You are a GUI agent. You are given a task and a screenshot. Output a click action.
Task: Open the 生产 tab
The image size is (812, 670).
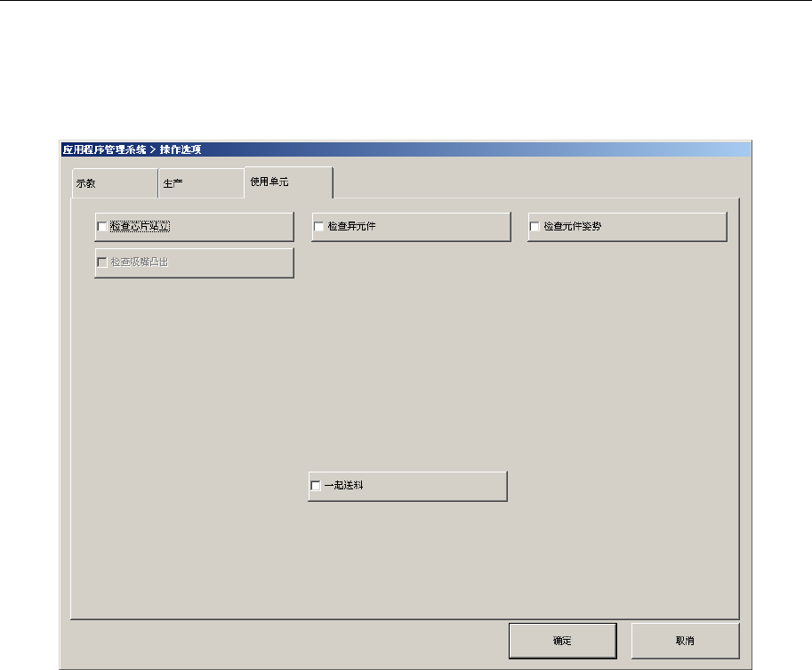tap(201, 183)
